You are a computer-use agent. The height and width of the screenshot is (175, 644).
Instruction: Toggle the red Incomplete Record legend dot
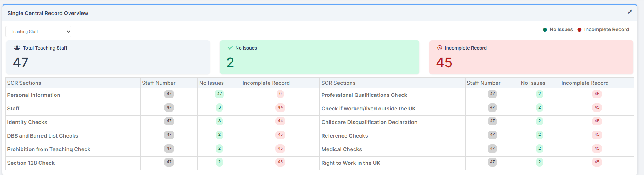(580, 30)
